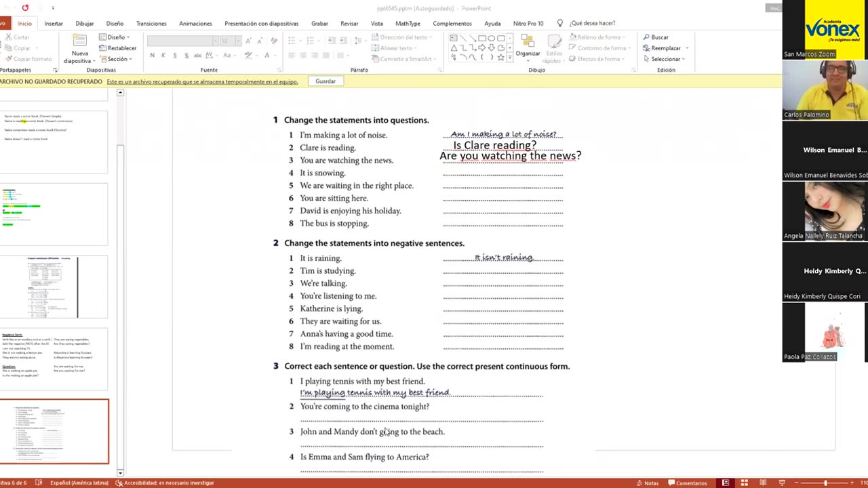This screenshot has width=868, height=488.
Task: Click Buscar magnifier command
Action: click(x=656, y=37)
